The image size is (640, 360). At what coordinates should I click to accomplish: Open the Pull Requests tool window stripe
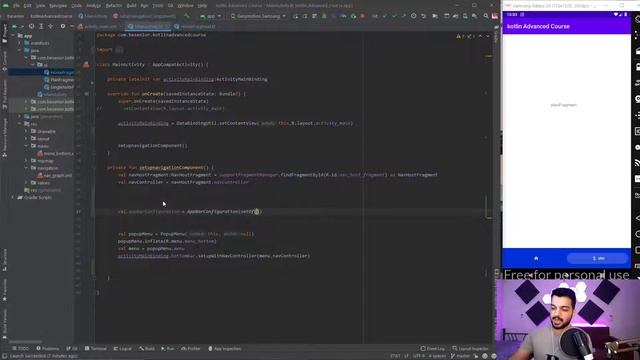4,93
